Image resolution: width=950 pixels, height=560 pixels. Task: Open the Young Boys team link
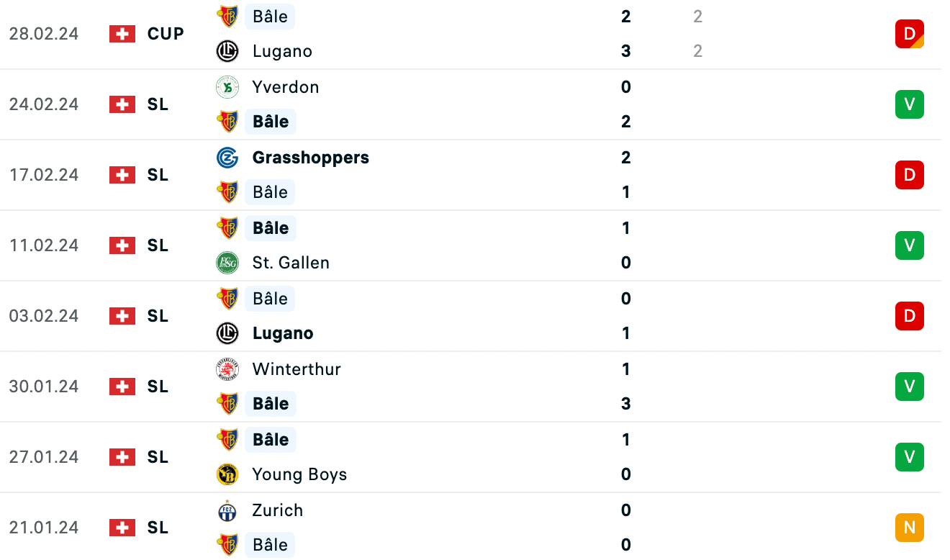click(x=300, y=474)
